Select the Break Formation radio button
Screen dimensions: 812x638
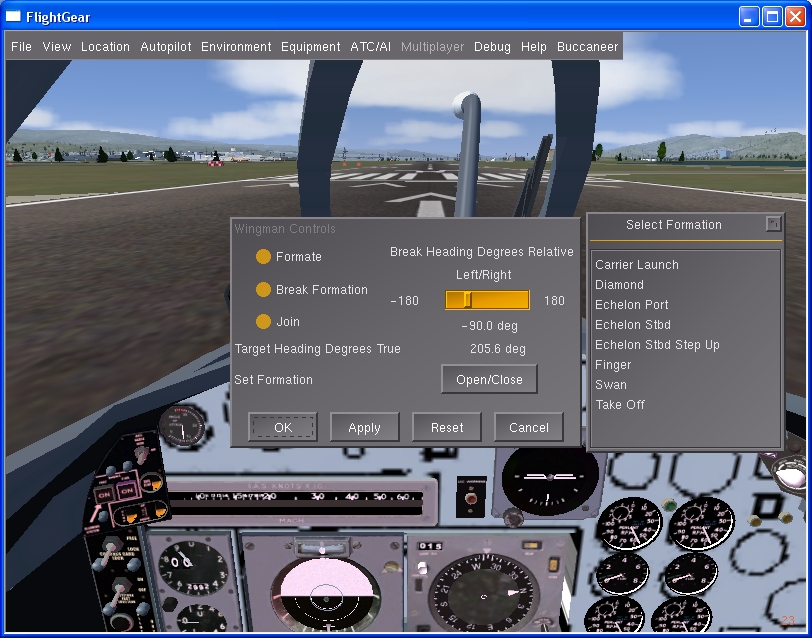tap(263, 289)
